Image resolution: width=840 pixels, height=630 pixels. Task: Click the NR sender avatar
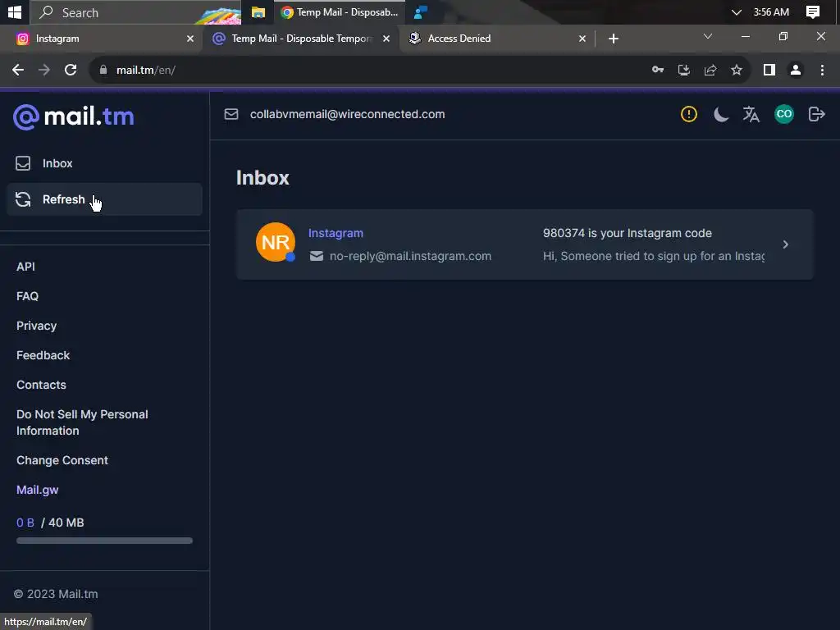tap(276, 242)
